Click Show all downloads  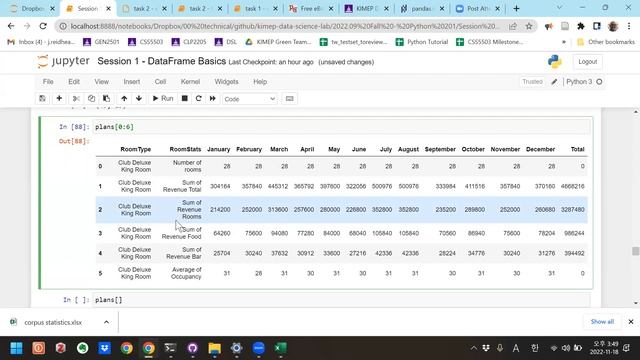[x=602, y=322]
